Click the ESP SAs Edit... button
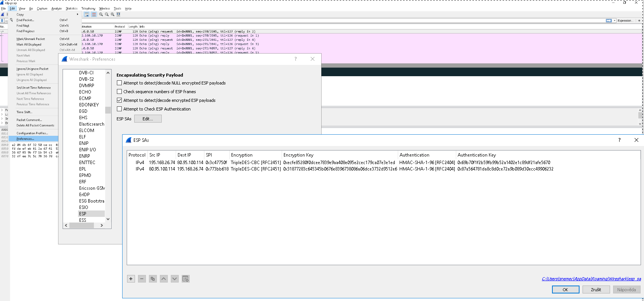This screenshot has width=644, height=301. pyautogui.click(x=148, y=119)
